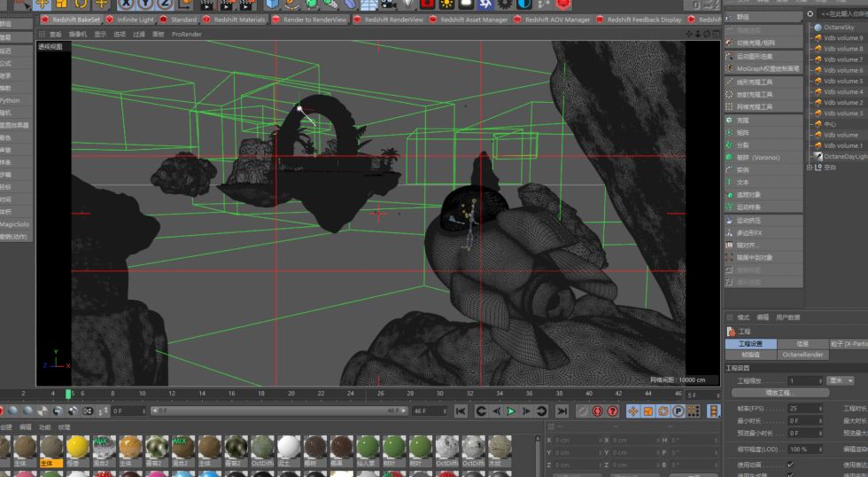Click the OctaneDayLight object icon
Viewport: 868px width, 477px height.
[x=818, y=156]
